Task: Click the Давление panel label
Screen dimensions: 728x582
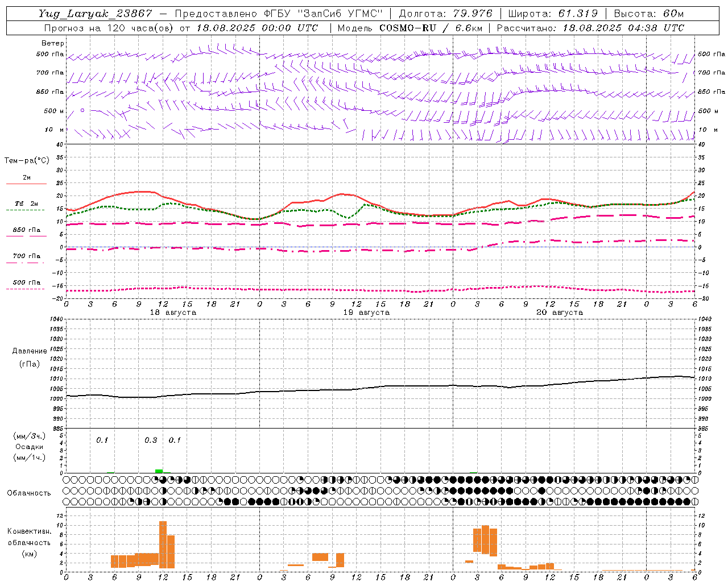Action: point(30,351)
